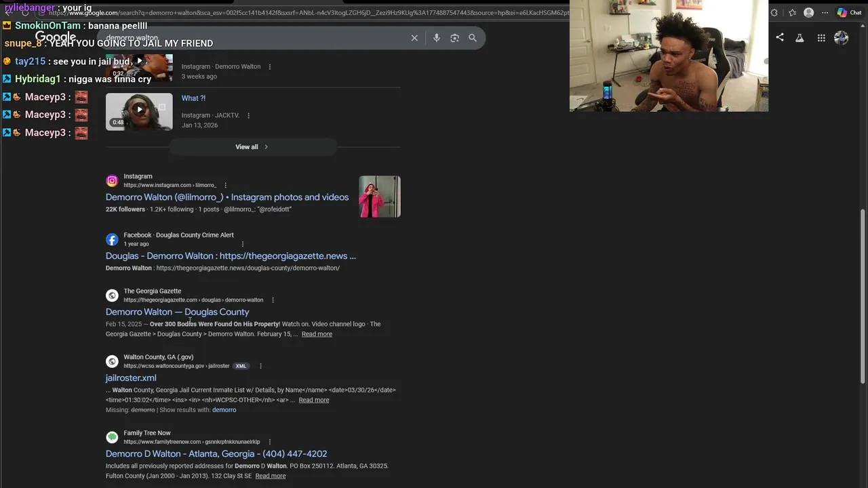Image resolution: width=868 pixels, height=488 pixels.
Task: Start voice search with microphone icon
Action: (x=437, y=38)
